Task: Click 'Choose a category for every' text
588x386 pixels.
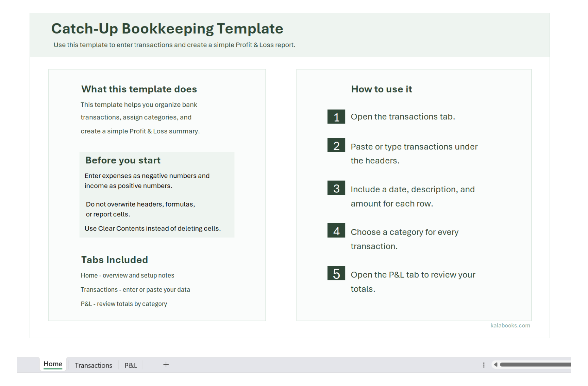Action: tap(404, 232)
